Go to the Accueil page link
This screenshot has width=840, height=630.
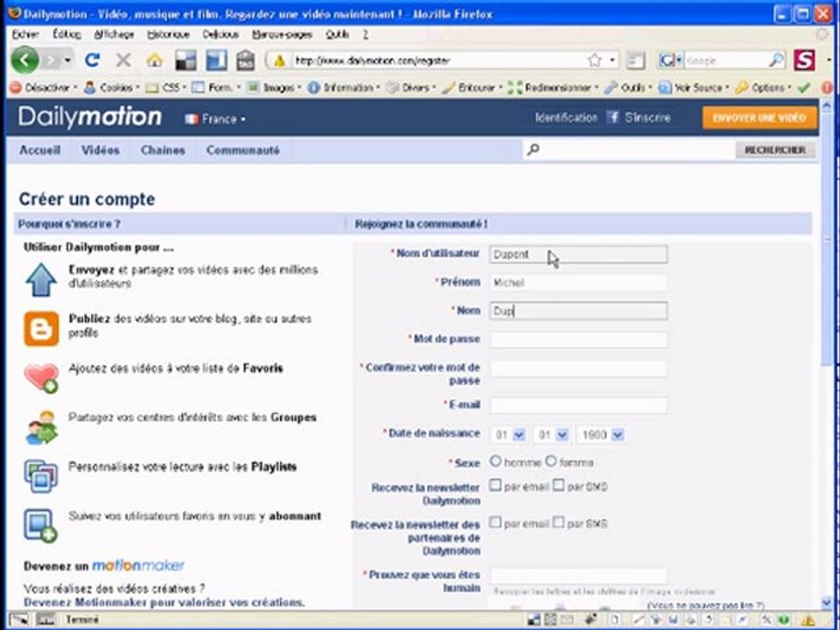click(x=39, y=150)
